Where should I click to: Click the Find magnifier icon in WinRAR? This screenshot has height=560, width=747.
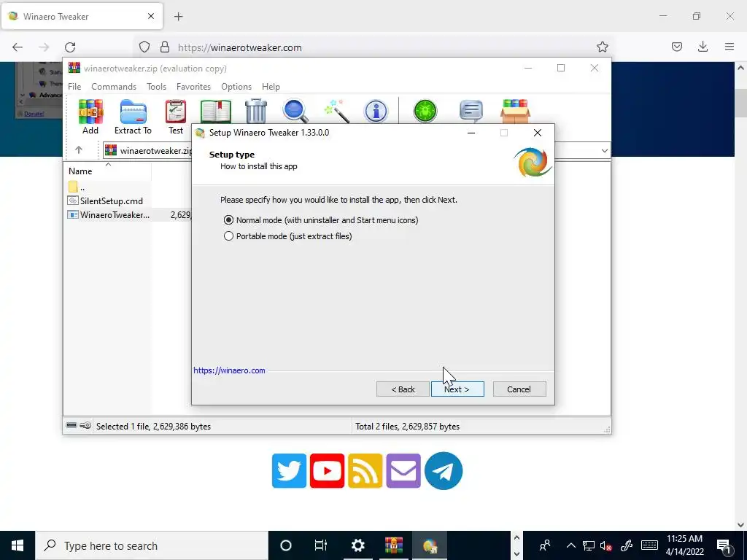pos(295,111)
